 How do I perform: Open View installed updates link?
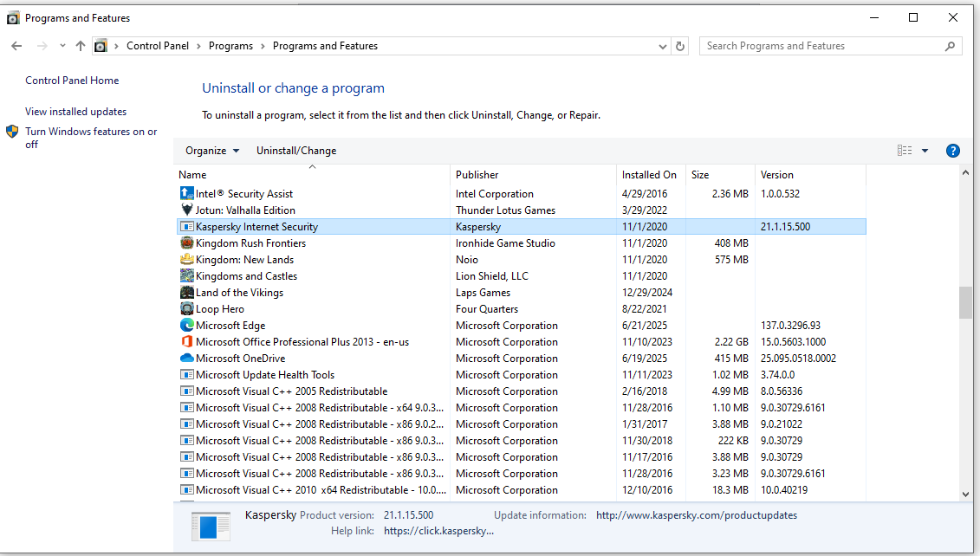[75, 111]
